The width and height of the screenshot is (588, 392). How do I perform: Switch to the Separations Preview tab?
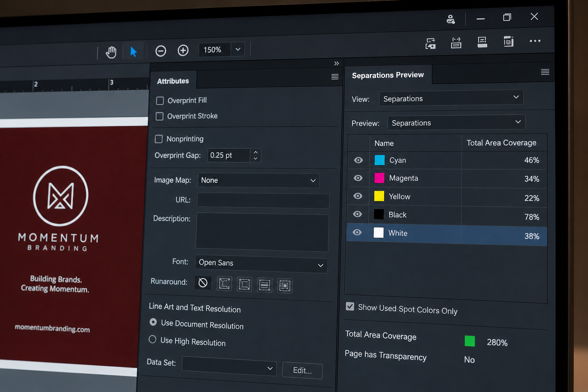(388, 75)
